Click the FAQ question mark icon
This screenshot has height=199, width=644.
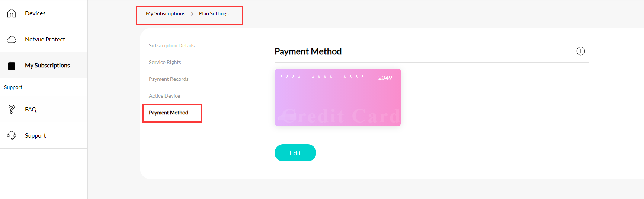click(x=12, y=109)
